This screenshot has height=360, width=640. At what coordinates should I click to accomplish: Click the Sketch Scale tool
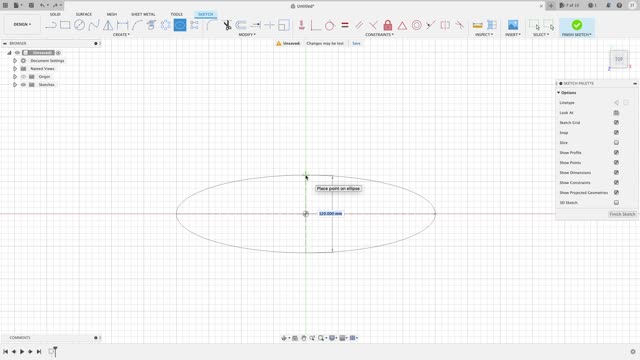[x=284, y=25]
